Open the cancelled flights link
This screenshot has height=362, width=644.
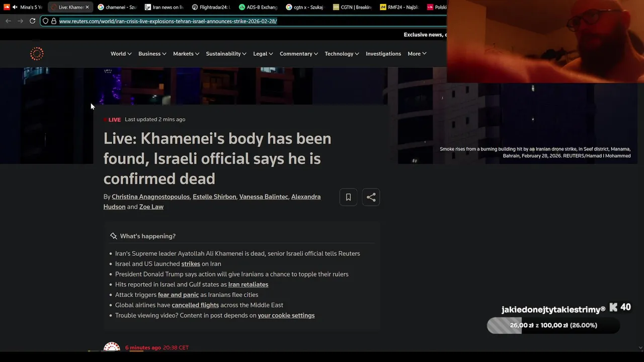[x=195, y=305]
